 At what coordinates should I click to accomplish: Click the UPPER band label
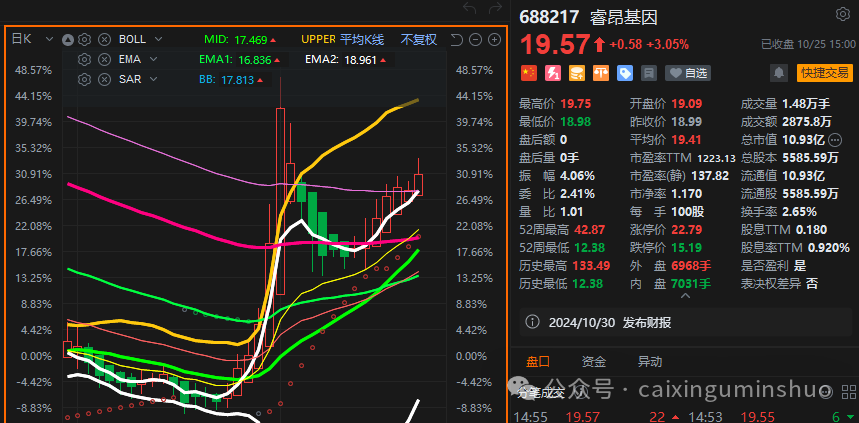318,39
